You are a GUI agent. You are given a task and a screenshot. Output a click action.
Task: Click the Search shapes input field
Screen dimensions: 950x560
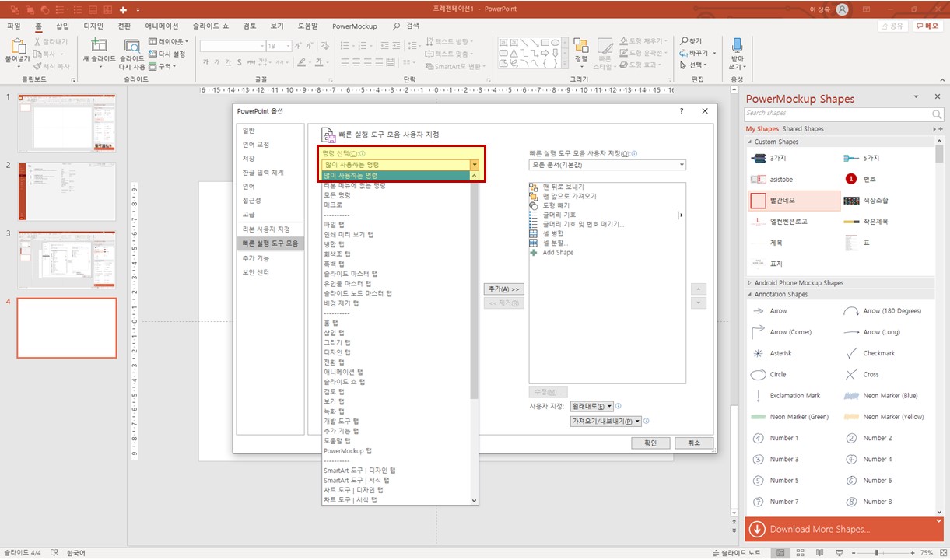click(839, 114)
